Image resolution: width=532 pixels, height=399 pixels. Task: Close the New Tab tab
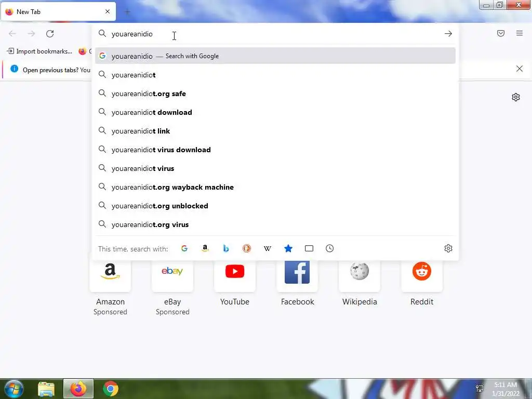(x=108, y=11)
